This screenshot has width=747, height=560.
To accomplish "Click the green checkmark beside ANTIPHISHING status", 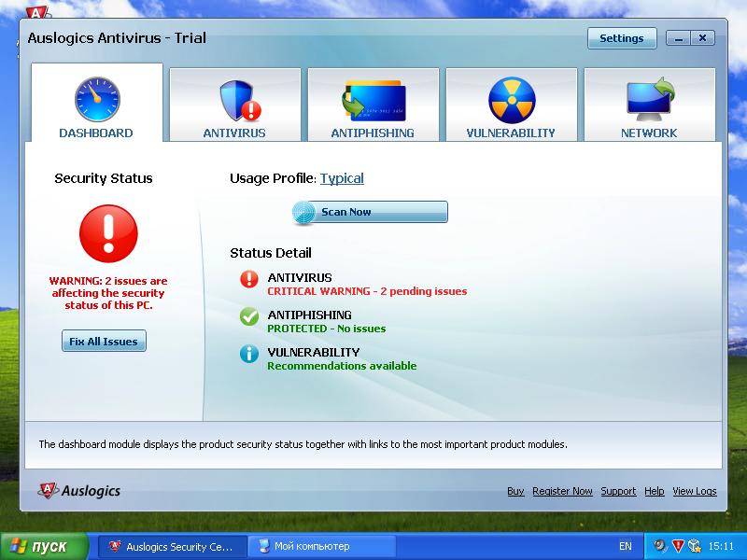I will (249, 316).
